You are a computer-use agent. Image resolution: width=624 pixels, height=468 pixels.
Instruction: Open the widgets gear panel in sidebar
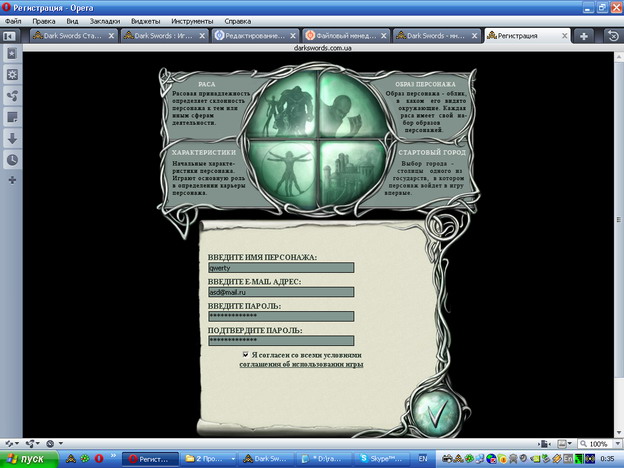12,74
